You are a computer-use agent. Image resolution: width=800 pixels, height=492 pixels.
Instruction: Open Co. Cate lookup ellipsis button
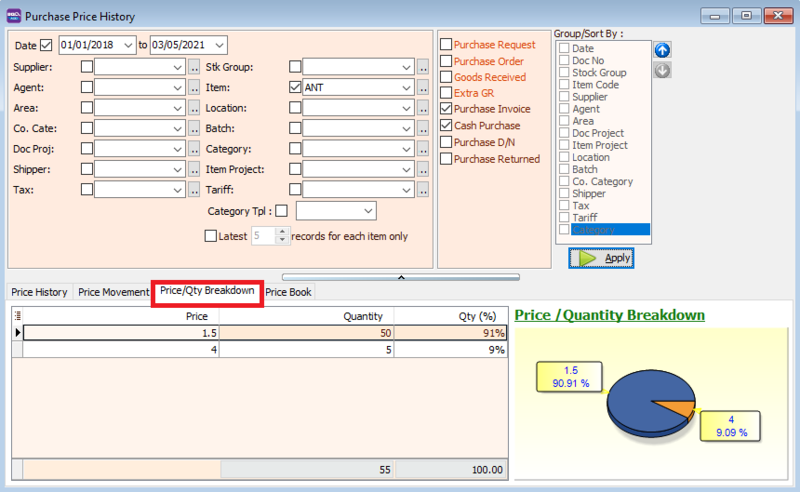(x=194, y=128)
